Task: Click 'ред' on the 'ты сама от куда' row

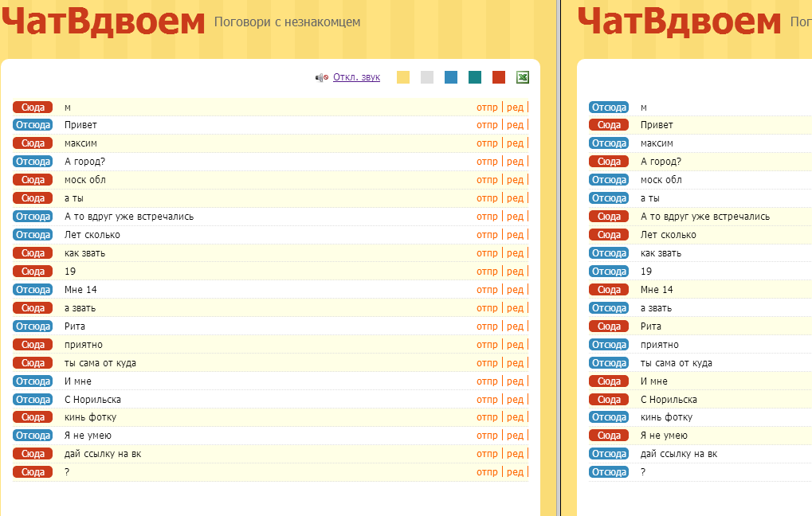Action: click(x=515, y=363)
